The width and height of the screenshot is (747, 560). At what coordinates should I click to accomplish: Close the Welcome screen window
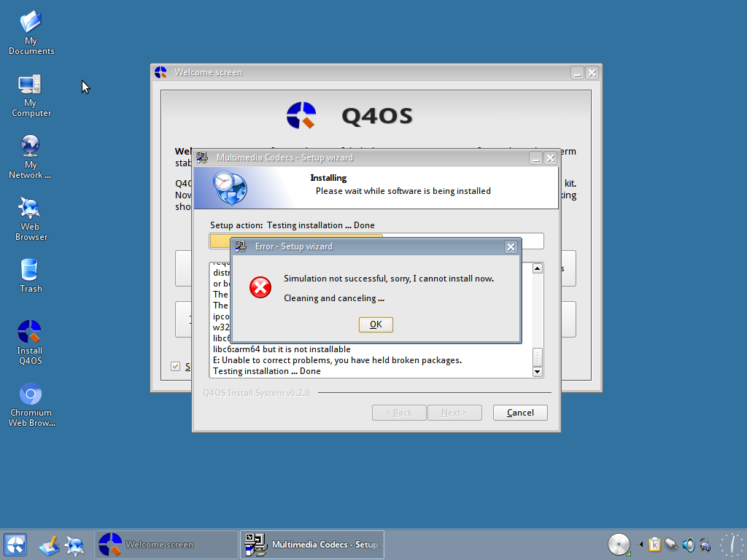coord(592,73)
